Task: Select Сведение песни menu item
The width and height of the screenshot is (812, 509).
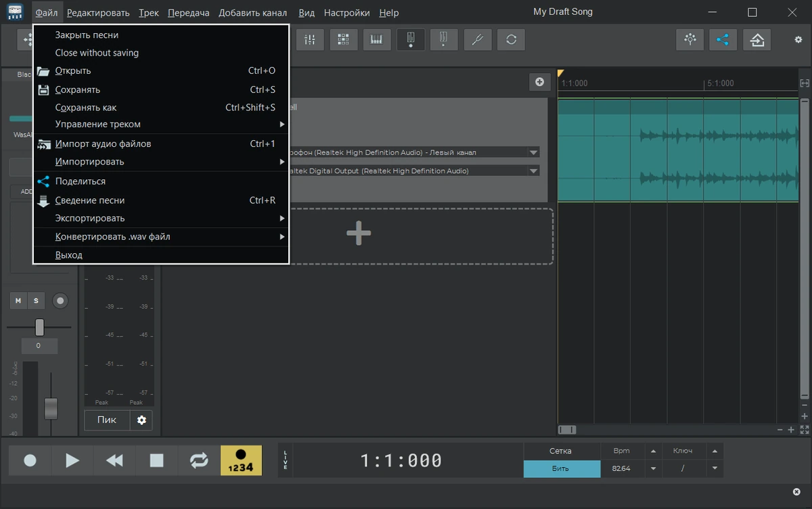Action: pos(161,200)
